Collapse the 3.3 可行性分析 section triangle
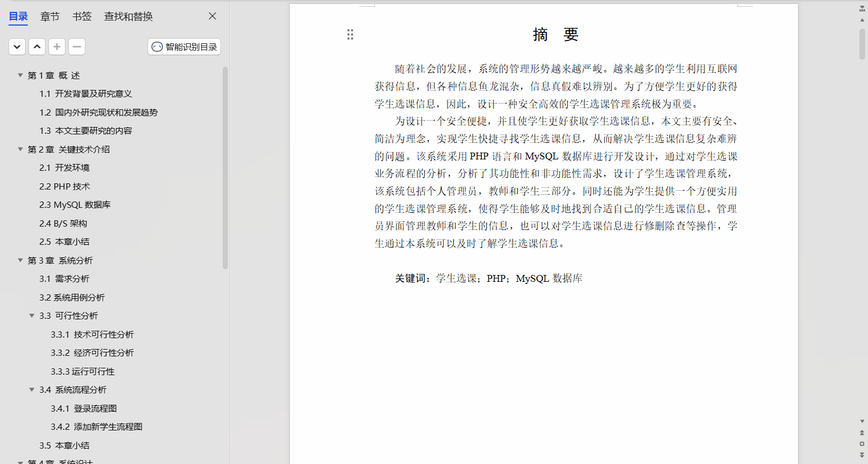The width and height of the screenshot is (868, 464). click(32, 315)
